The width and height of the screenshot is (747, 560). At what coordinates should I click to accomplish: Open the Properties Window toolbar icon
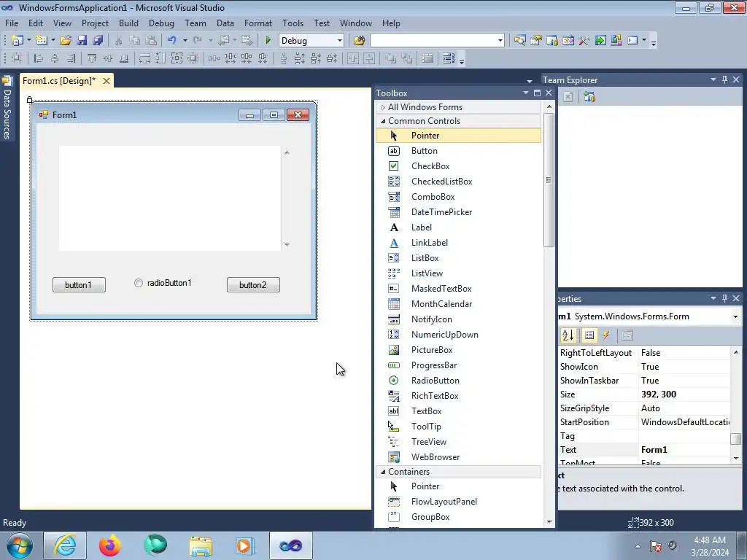click(x=536, y=41)
